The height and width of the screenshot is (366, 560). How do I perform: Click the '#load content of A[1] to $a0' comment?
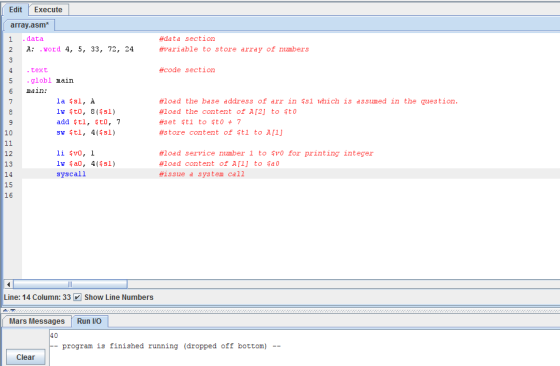(219, 164)
